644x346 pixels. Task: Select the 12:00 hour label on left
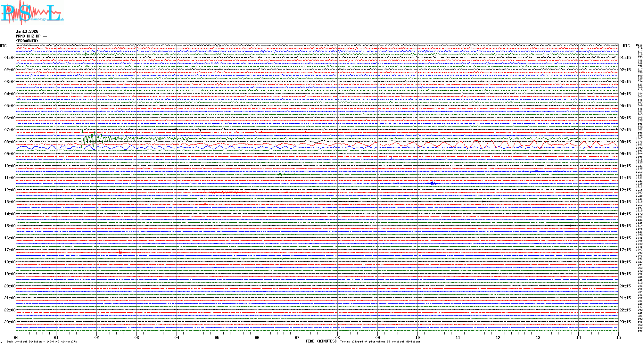10,190
